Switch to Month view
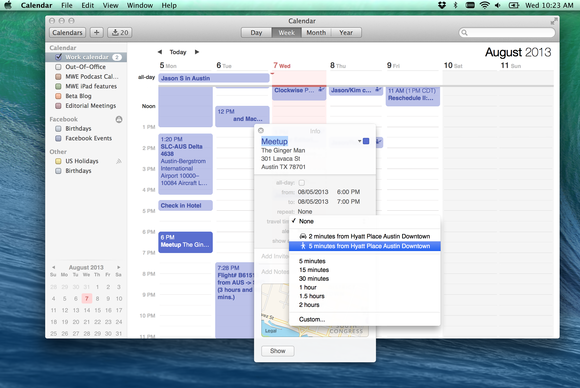 coord(316,33)
